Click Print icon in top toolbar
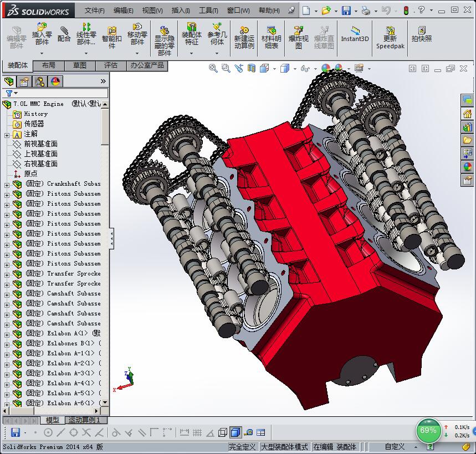 [x=366, y=11]
